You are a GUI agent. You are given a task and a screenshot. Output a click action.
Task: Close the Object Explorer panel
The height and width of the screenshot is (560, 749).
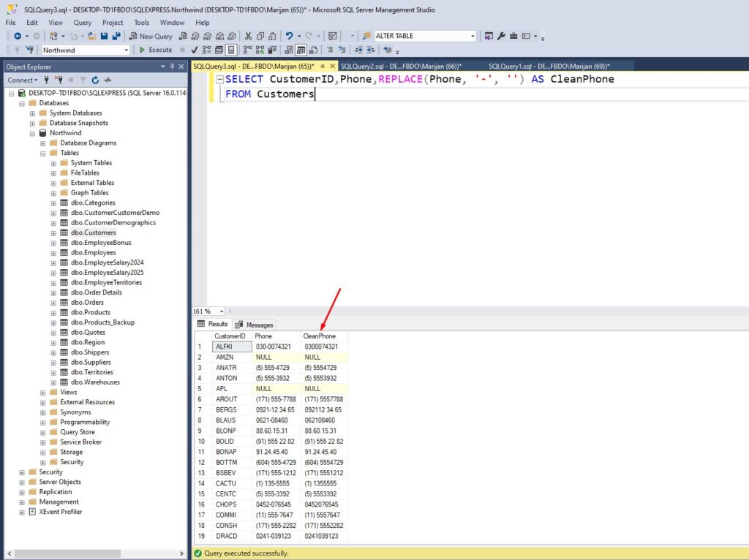click(x=181, y=67)
